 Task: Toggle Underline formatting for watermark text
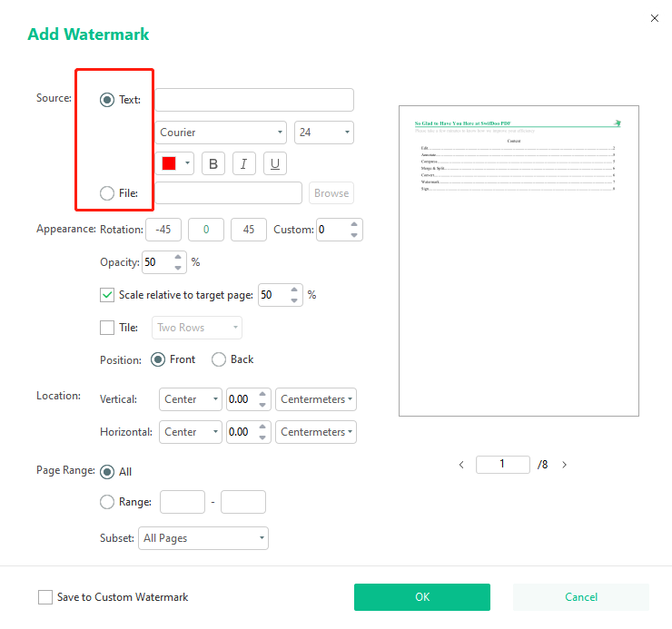275,163
